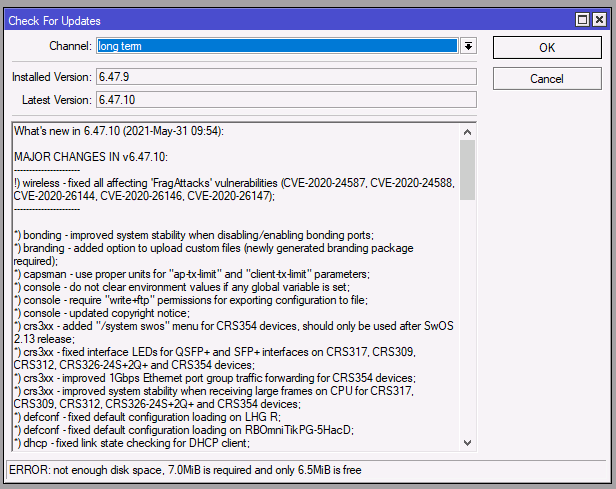The image size is (616, 489).
Task: Click the 'Installed Version:' label
Action: tap(52, 77)
